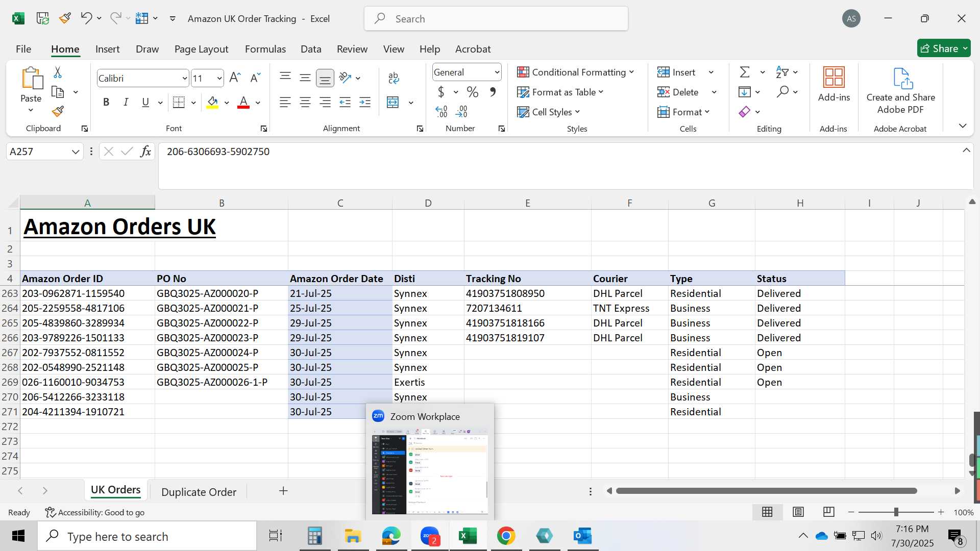The width and height of the screenshot is (980, 551).
Task: Click the Paste clipboard icon
Action: 31,78
